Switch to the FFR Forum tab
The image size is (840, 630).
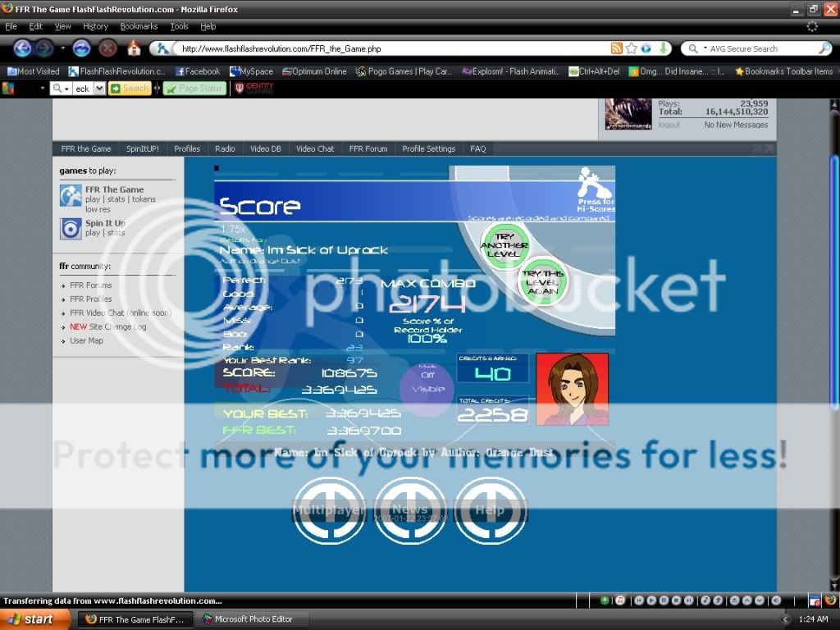367,148
